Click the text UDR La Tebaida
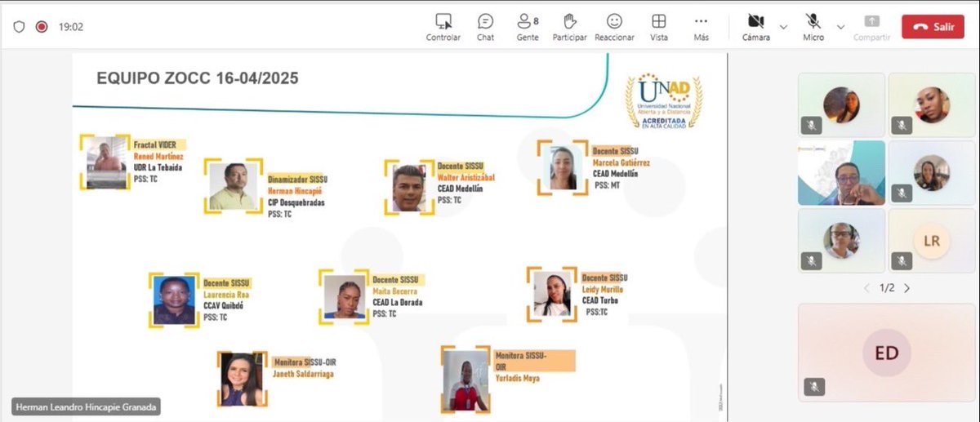The width and height of the screenshot is (980, 422). (158, 167)
